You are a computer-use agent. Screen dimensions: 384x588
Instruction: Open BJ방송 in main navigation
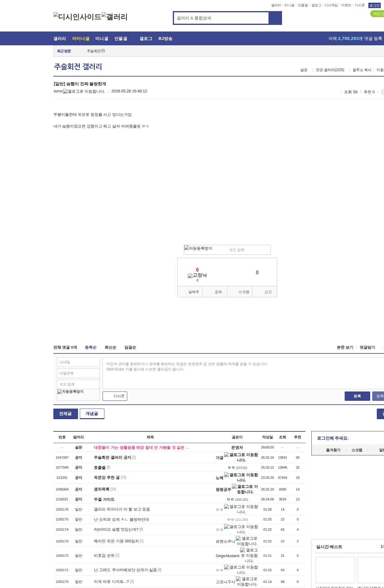(165, 39)
